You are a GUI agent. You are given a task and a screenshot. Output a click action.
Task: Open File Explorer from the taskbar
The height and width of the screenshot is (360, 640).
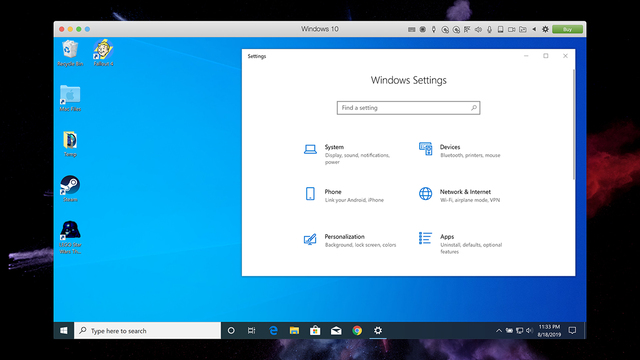tap(294, 331)
